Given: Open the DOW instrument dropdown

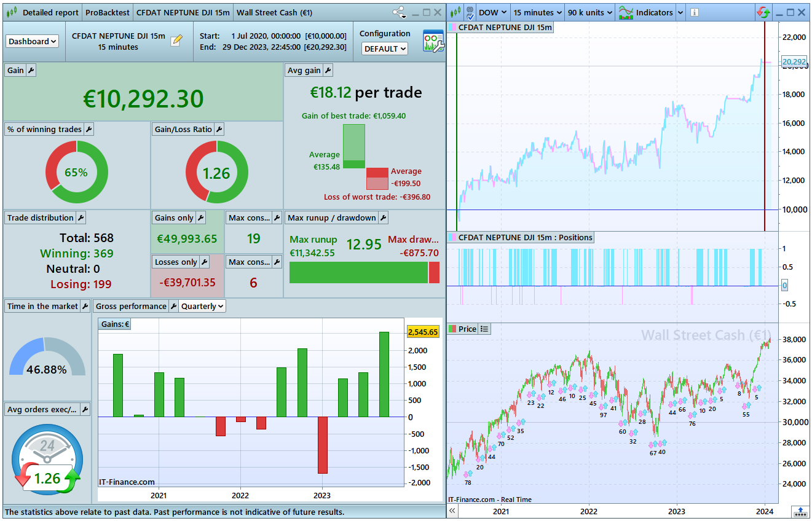Looking at the screenshot, I should [x=493, y=12].
